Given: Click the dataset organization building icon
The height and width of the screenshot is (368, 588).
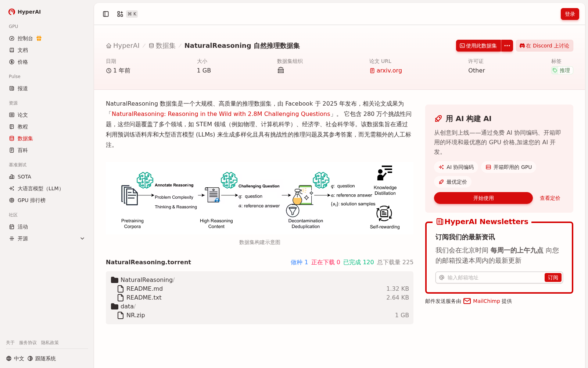Looking at the screenshot, I should coord(281,70).
